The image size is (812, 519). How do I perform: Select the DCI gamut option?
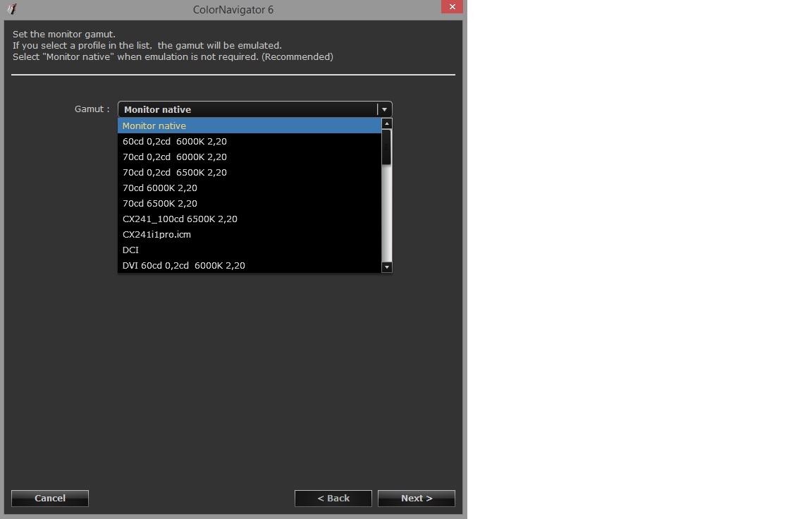coord(249,250)
